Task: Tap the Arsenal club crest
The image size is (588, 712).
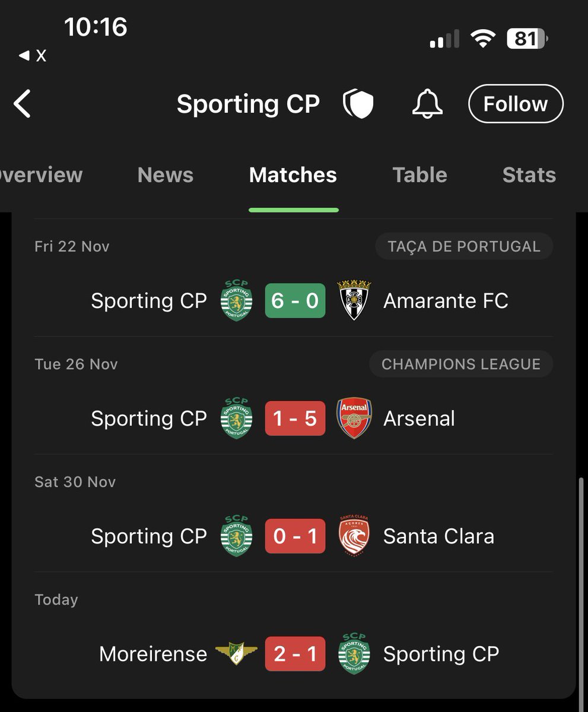Action: click(354, 418)
